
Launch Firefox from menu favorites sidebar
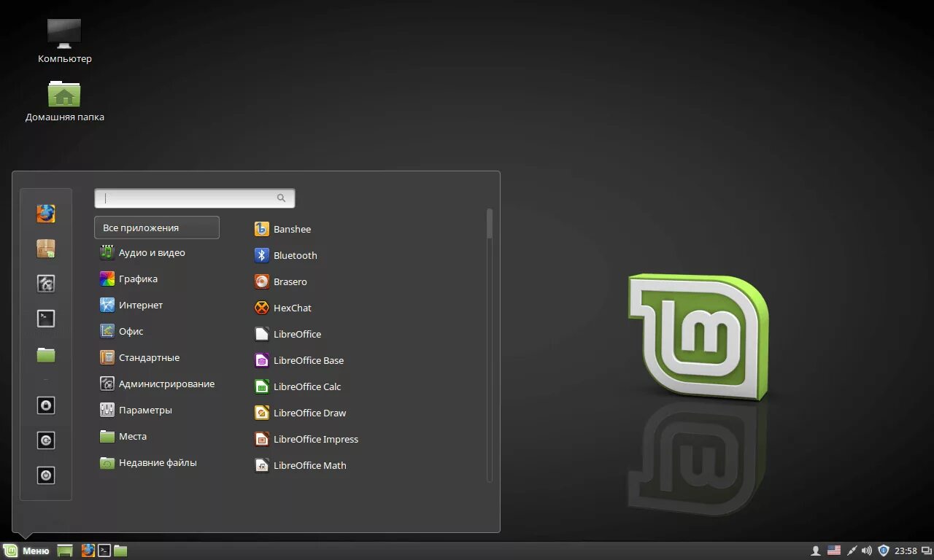pos(46,214)
